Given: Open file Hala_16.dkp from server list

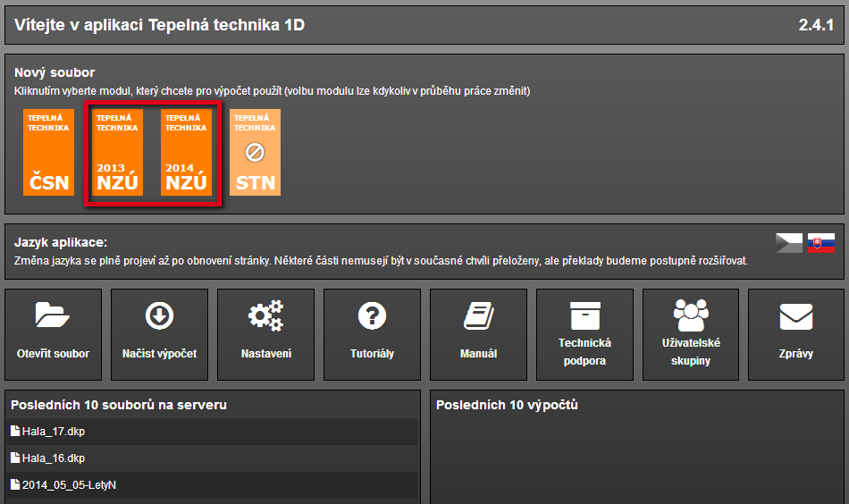Looking at the screenshot, I should (213, 458).
